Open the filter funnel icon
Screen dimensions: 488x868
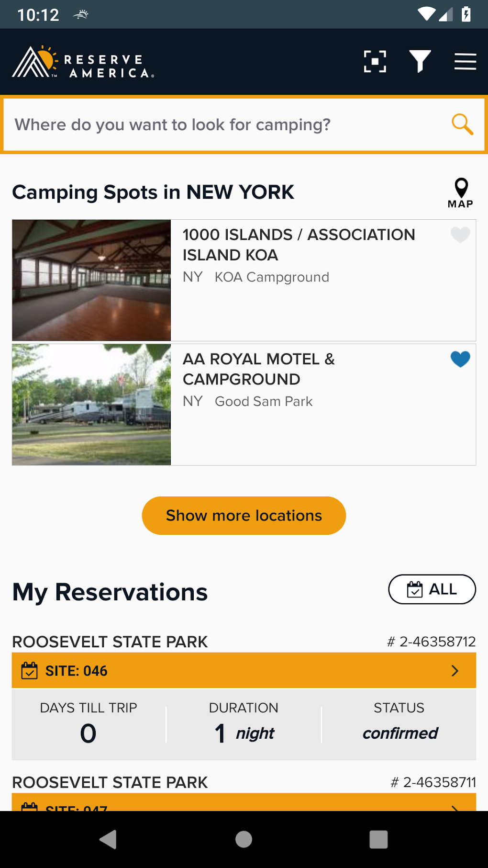point(420,61)
